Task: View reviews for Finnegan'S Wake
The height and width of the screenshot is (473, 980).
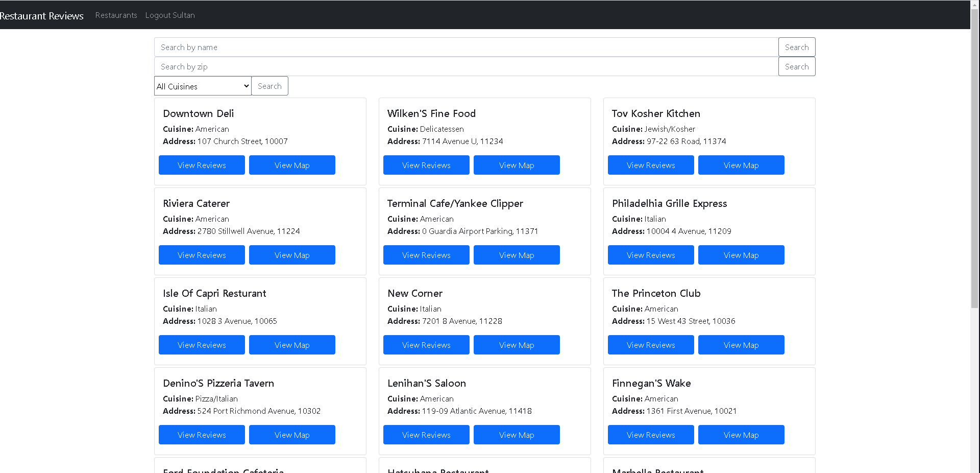Action: click(651, 435)
